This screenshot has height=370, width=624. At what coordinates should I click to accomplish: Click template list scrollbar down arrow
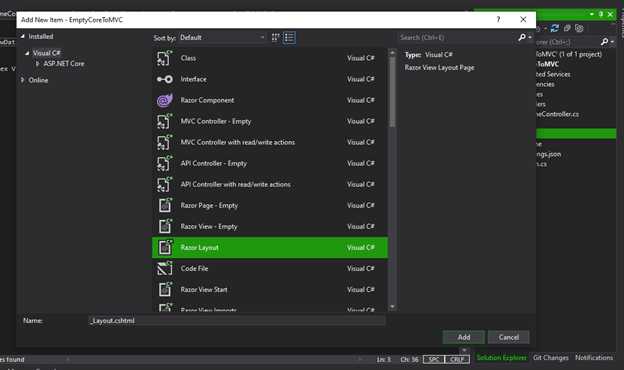pyautogui.click(x=392, y=306)
